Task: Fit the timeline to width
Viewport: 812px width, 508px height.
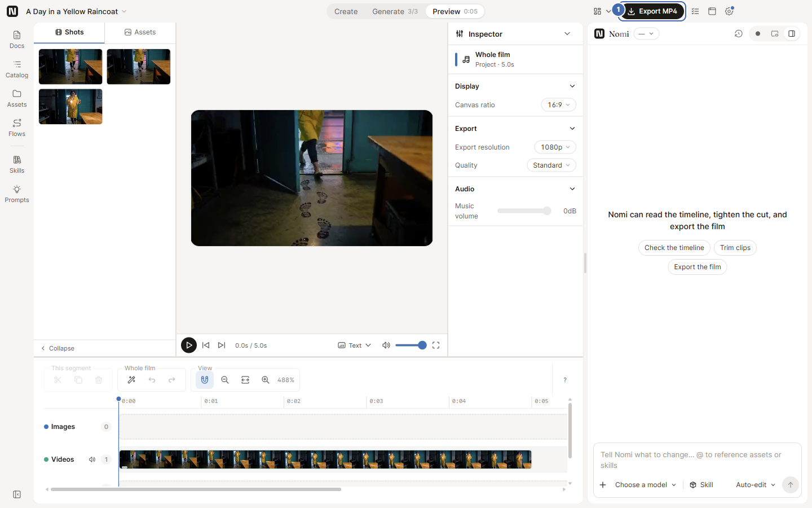Action: coord(245,380)
